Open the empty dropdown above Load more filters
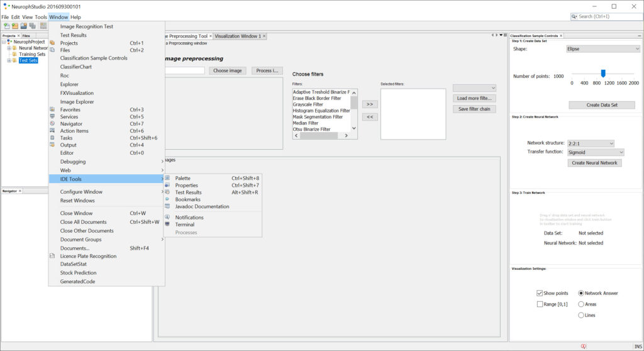 tap(474, 88)
